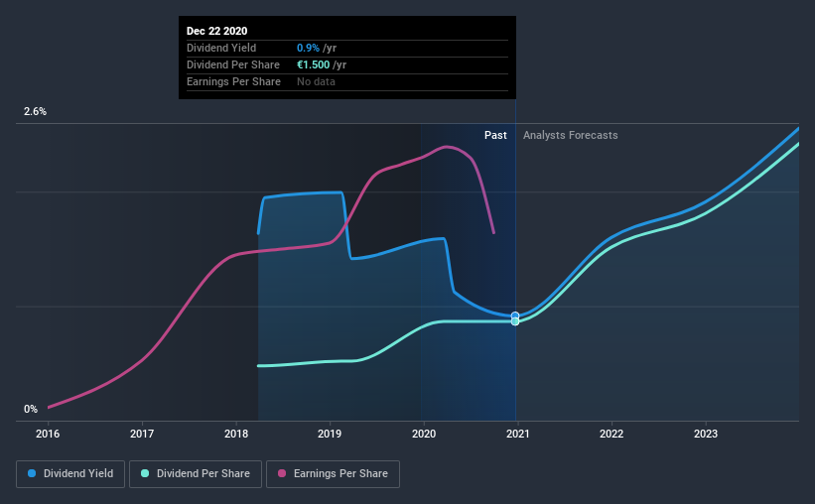Click the 'No data' earnings value
815x504 pixels.
coord(316,81)
